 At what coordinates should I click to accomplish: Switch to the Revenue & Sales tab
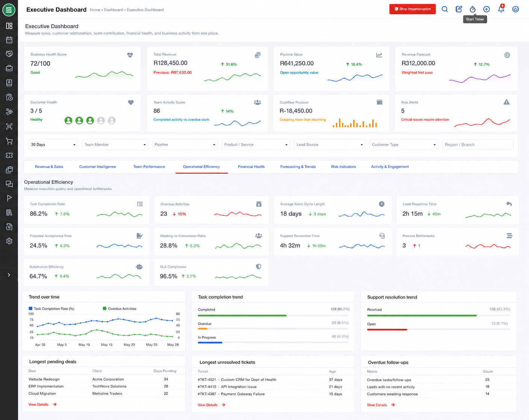[x=49, y=167]
